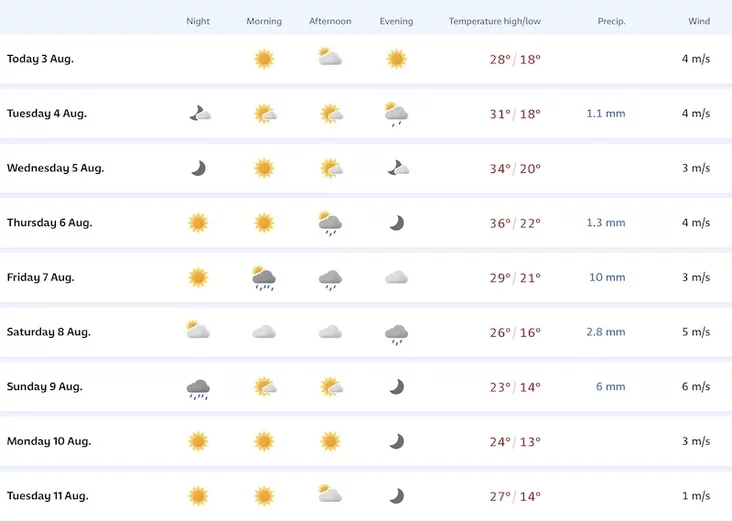This screenshot has width=732, height=521.
Task: Select Saturday 8 Aug. evening rain cloud icon
Action: [x=396, y=334]
